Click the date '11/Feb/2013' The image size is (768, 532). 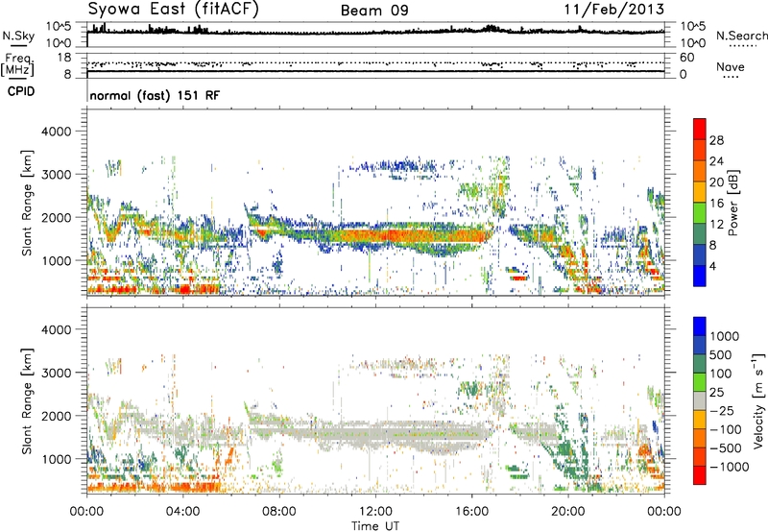coord(613,10)
